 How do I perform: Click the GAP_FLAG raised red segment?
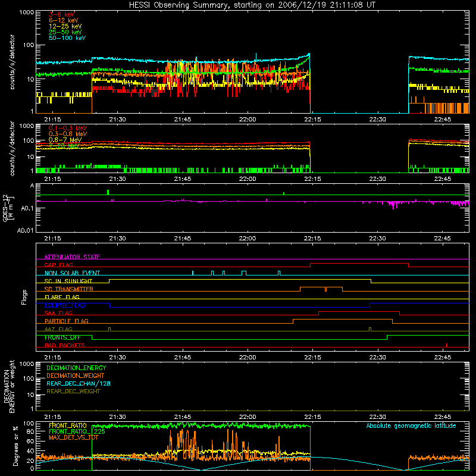pyautogui.click(x=359, y=264)
